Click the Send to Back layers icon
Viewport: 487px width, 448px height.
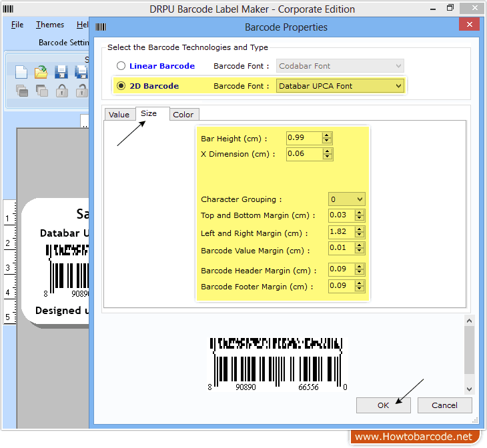click(x=41, y=91)
